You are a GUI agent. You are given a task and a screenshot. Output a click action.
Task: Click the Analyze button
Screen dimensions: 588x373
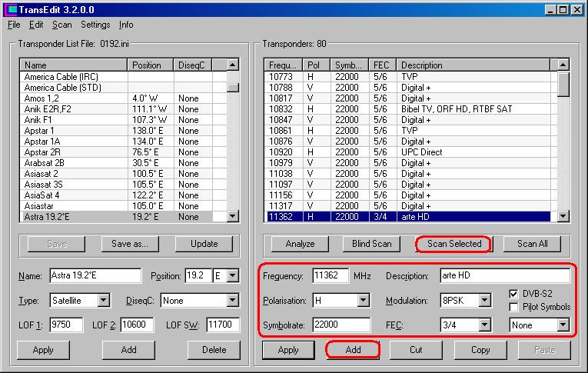click(x=300, y=244)
